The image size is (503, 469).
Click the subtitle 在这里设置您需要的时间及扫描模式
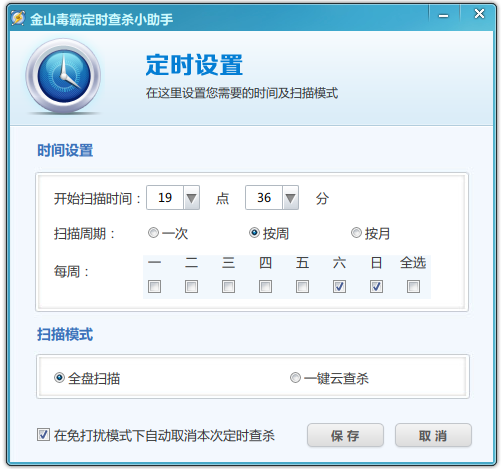tap(242, 93)
